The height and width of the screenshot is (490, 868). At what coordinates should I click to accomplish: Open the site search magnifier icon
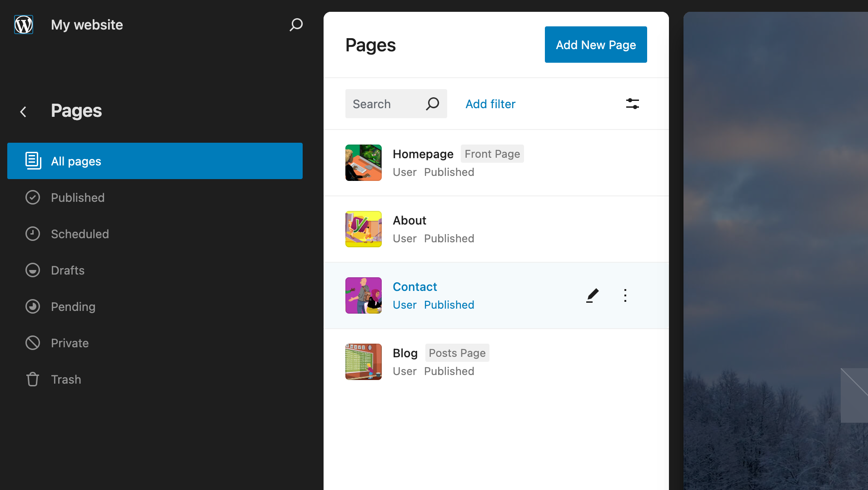(296, 25)
